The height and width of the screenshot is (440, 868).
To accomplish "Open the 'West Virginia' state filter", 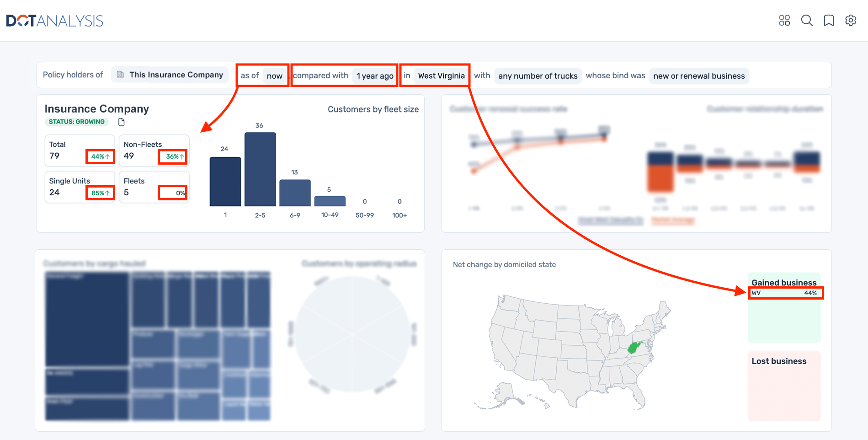I will [x=441, y=76].
